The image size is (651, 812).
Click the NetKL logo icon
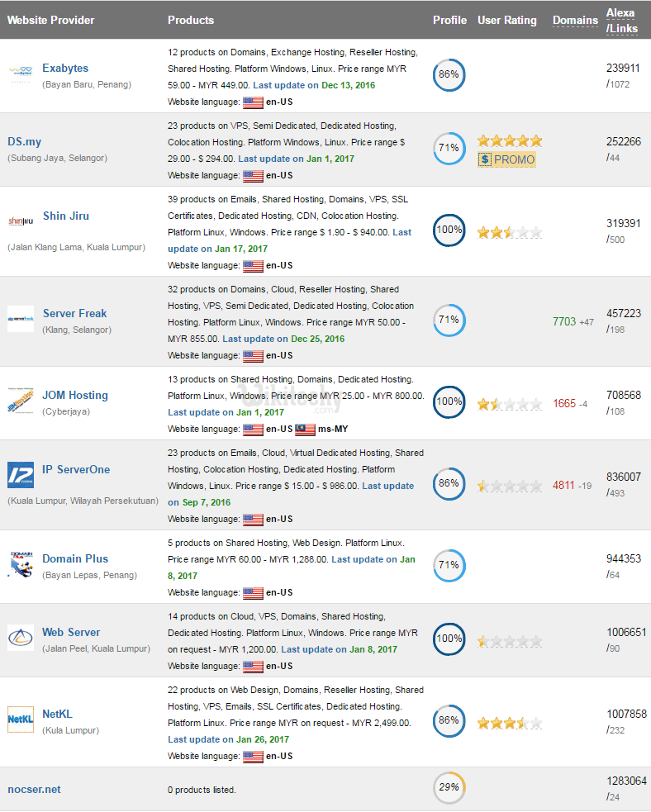click(20, 720)
